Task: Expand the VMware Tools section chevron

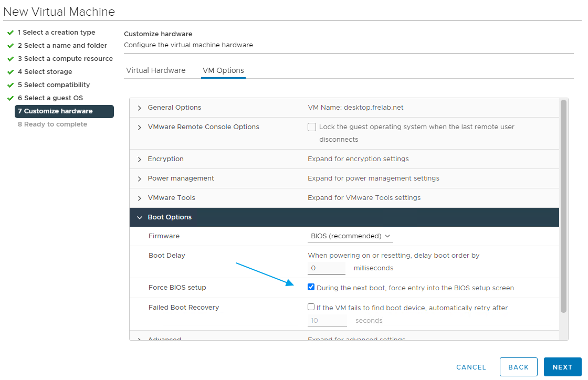Action: click(140, 198)
